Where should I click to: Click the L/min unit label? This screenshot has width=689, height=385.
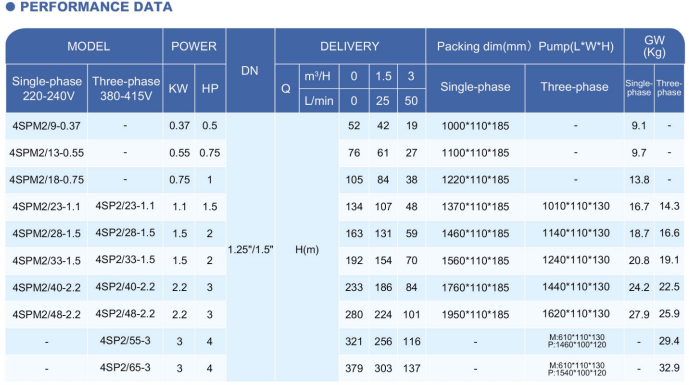(319, 101)
